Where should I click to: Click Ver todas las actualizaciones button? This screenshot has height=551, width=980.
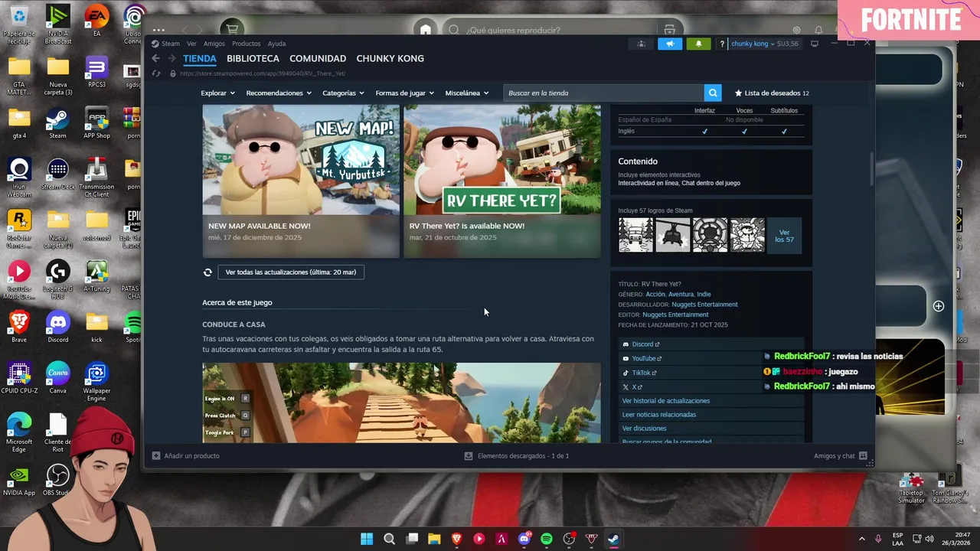(x=291, y=272)
